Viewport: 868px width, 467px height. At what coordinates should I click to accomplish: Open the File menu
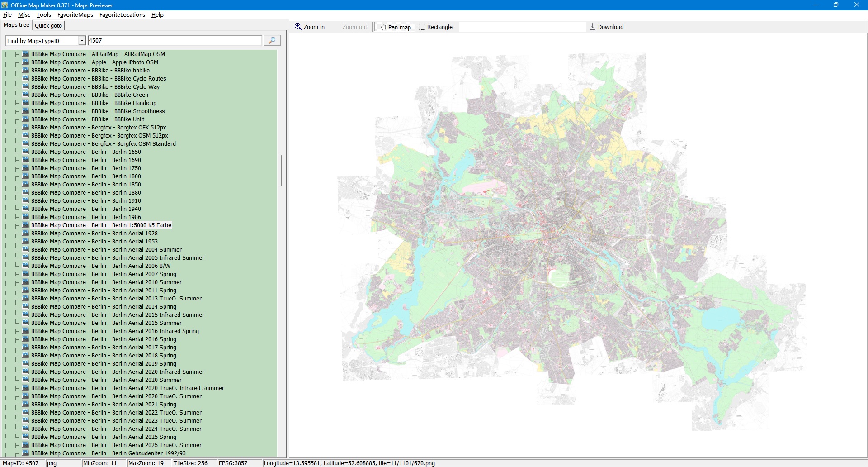tap(7, 15)
